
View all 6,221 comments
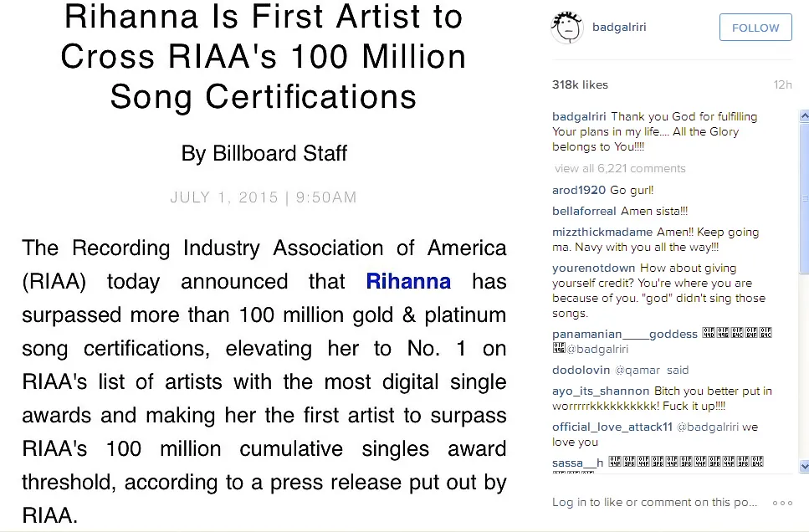619,167
